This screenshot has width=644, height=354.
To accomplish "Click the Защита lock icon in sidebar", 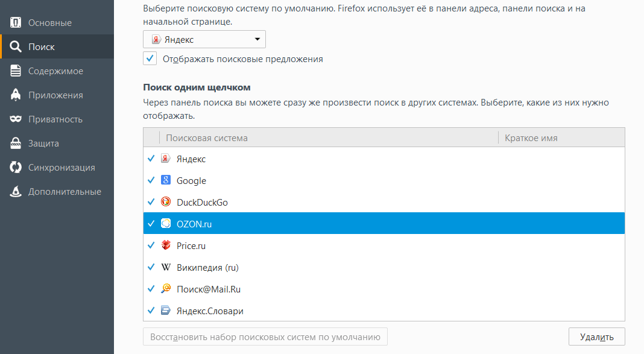I will [16, 144].
